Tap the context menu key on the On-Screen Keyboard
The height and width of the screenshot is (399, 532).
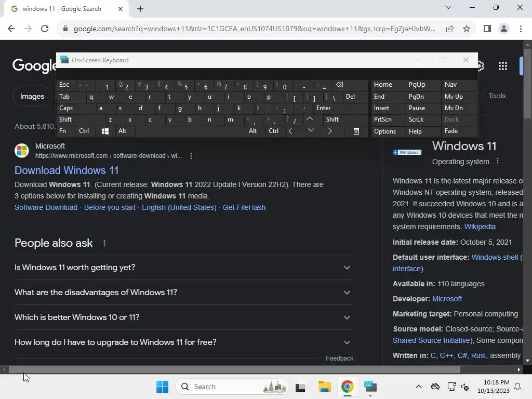point(356,131)
